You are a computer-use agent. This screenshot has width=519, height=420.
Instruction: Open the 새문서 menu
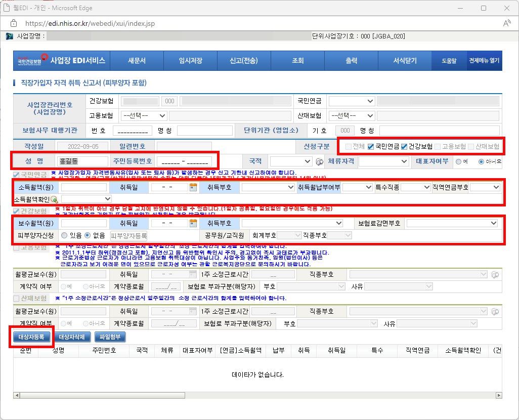pyautogui.click(x=137, y=61)
